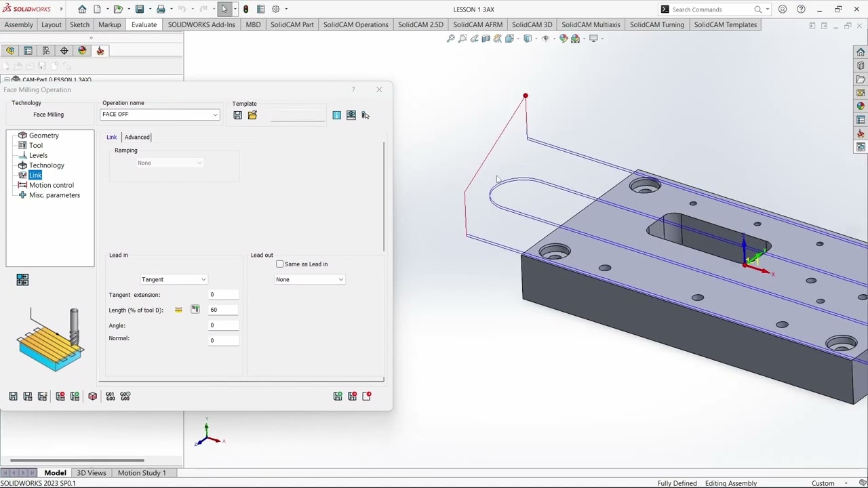Open the SolidCAM Manager tab icon
Viewport: 868px width, 488px height.
pos(100,51)
